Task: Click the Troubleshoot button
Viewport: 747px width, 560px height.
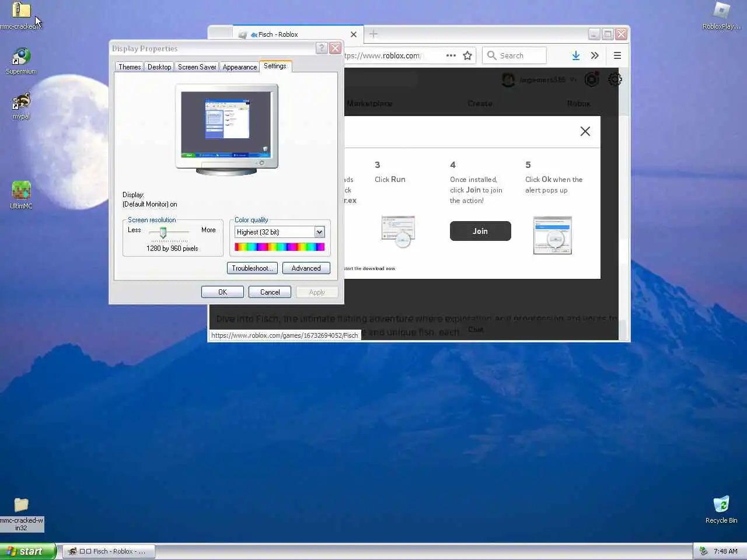Action: click(x=252, y=268)
